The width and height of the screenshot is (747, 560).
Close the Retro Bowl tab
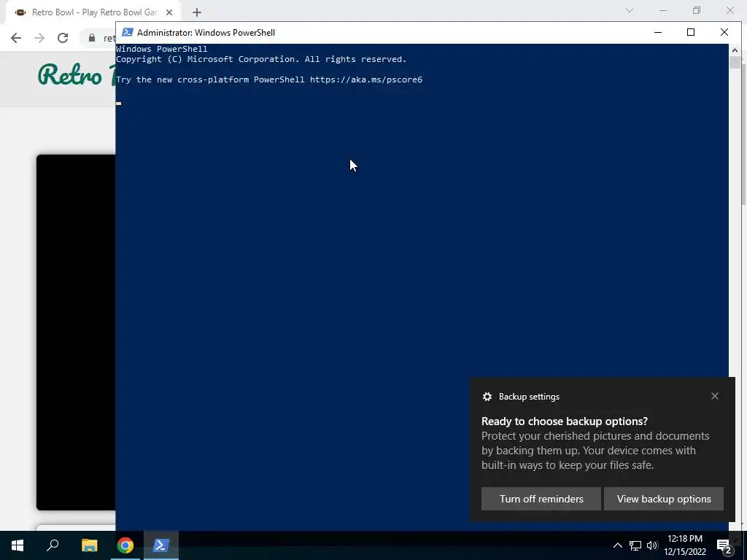point(169,12)
